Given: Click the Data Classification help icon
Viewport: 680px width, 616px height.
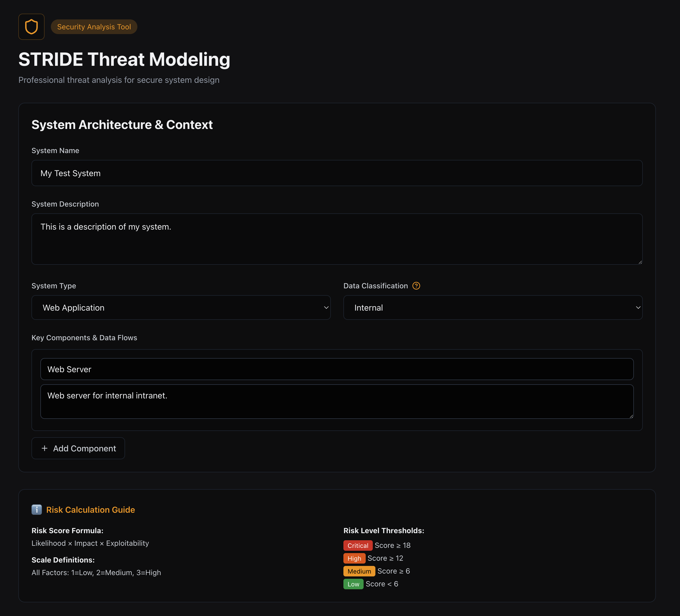Looking at the screenshot, I should point(416,286).
